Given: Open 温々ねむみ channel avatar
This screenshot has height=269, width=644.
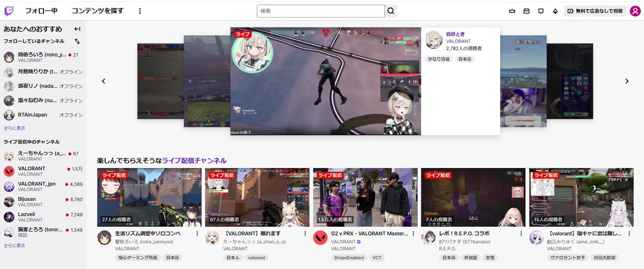Looking at the screenshot, I should [9, 100].
